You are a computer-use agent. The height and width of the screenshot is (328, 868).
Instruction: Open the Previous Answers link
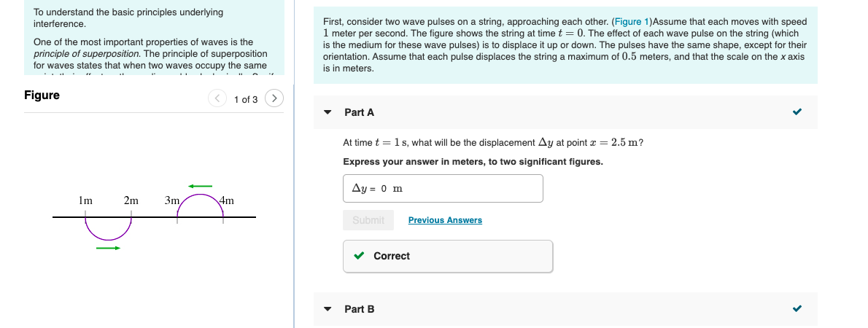click(x=445, y=220)
